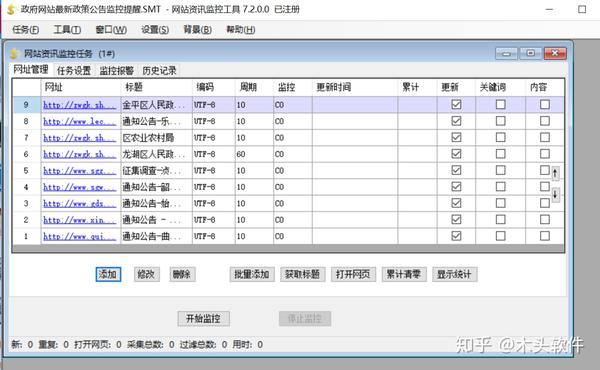Click the 显示统计 button

[x=455, y=274]
